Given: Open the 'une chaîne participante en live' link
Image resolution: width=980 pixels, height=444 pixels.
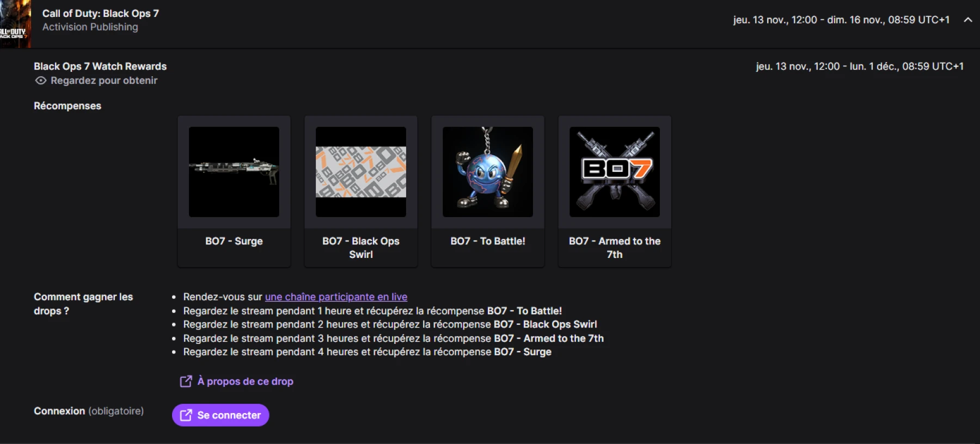Looking at the screenshot, I should click(336, 297).
